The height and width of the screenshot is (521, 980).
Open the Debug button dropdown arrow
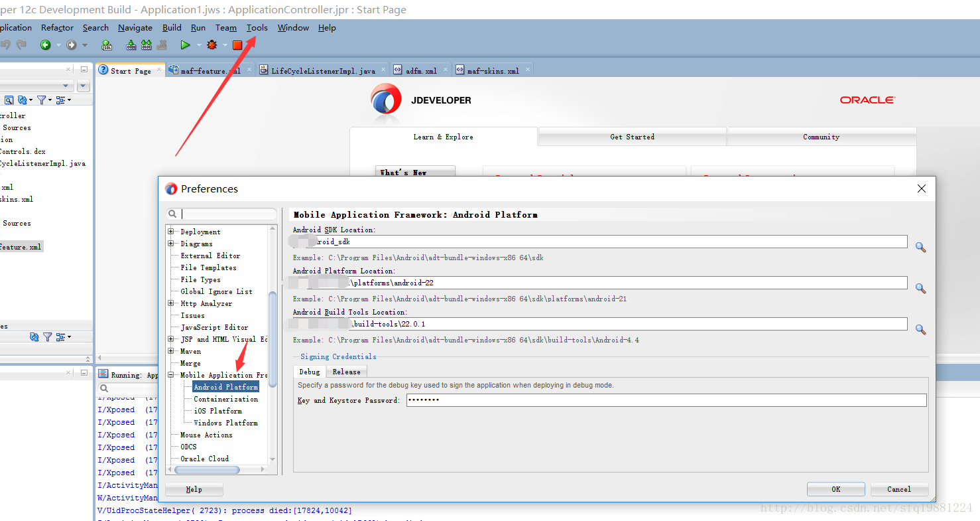pos(224,45)
